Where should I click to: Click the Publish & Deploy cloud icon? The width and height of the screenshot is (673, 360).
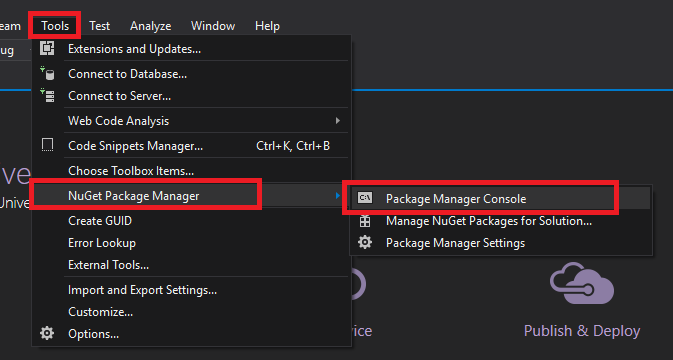tap(582, 284)
